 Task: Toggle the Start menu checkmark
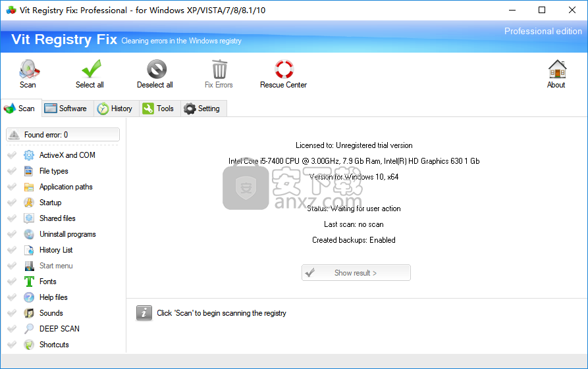12,265
